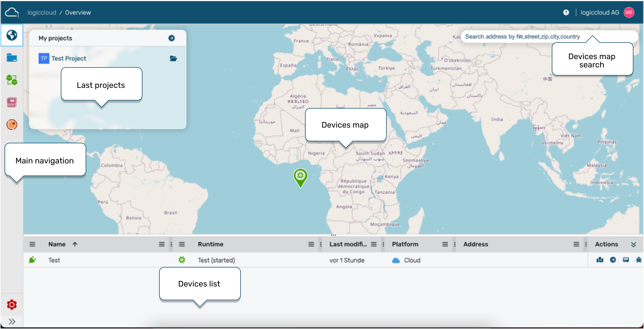Open the red settings gear icon
The height and width of the screenshot is (329, 644).
(12, 305)
